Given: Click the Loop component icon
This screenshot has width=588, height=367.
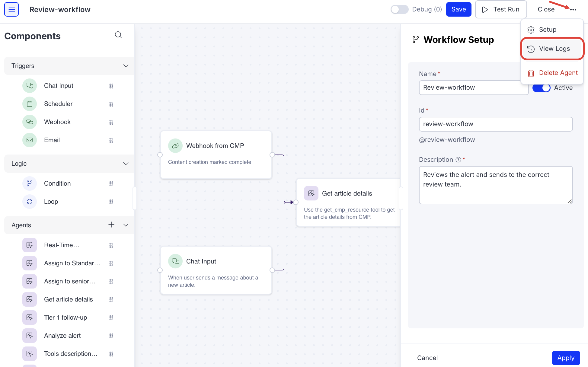Looking at the screenshot, I should click(x=30, y=202).
